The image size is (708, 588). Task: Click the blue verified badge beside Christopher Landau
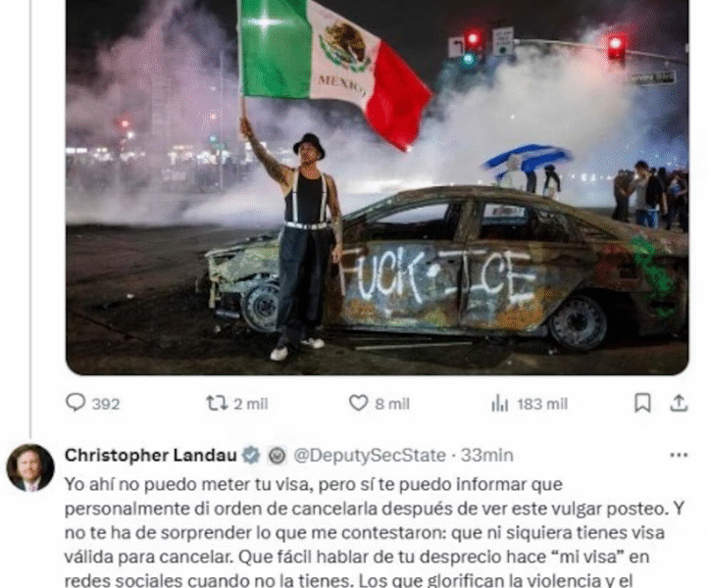[251, 455]
